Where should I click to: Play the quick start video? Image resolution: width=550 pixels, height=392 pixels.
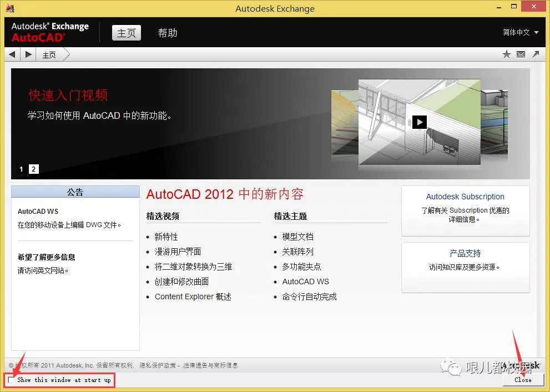(419, 122)
